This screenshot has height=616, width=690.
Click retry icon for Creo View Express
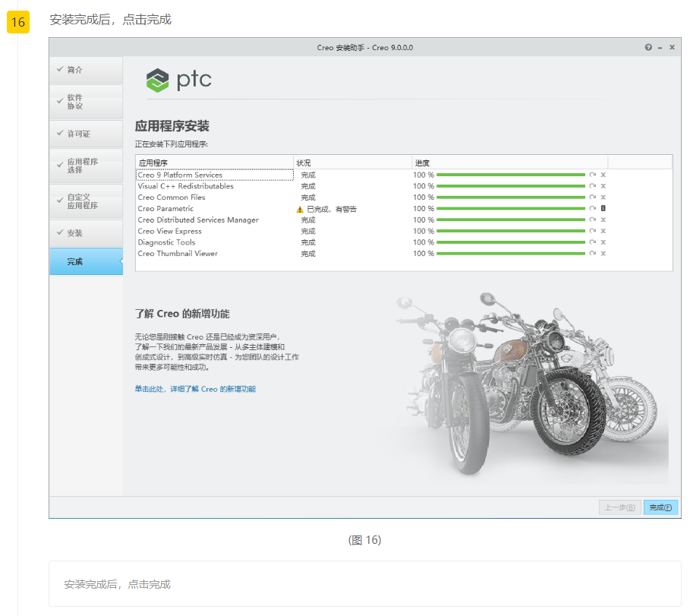tap(592, 231)
